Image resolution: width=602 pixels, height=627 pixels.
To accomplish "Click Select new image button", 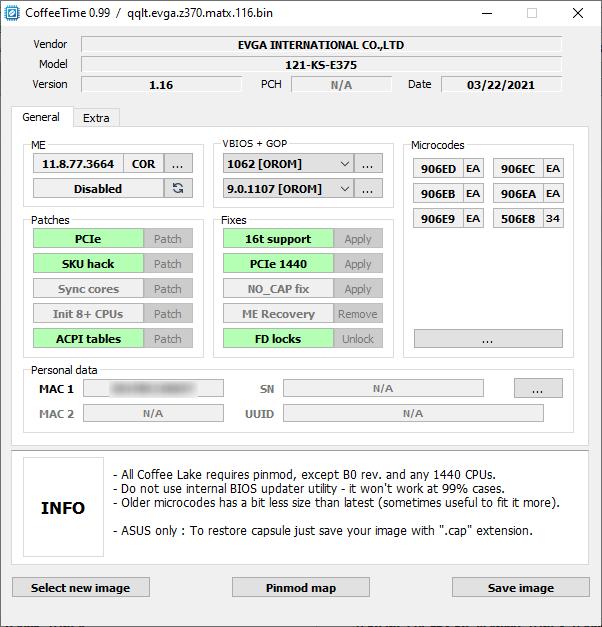I will click(81, 587).
